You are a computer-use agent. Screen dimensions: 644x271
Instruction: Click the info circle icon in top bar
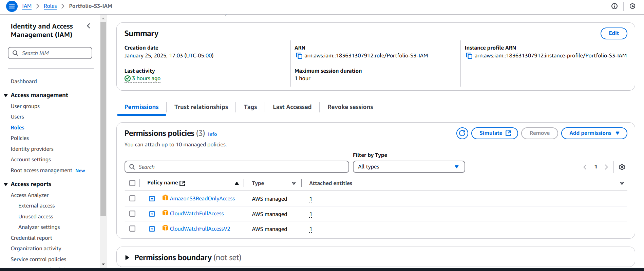coord(614,6)
